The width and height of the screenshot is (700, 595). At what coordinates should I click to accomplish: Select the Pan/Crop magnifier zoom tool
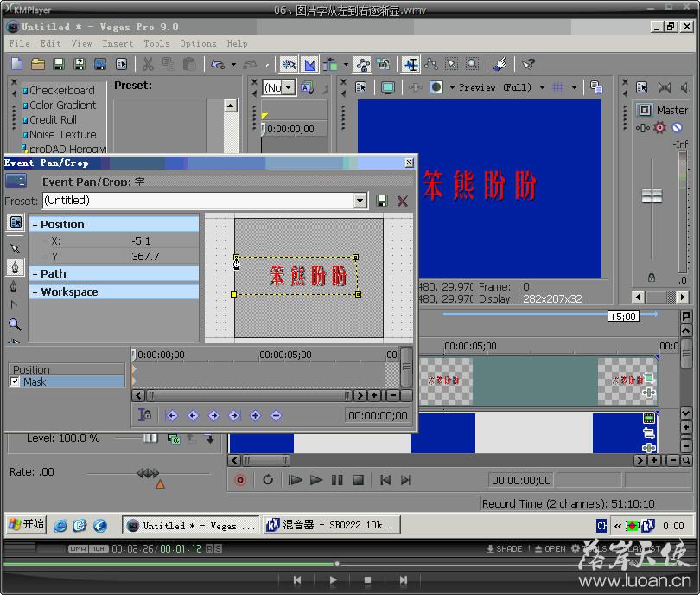[x=16, y=324]
